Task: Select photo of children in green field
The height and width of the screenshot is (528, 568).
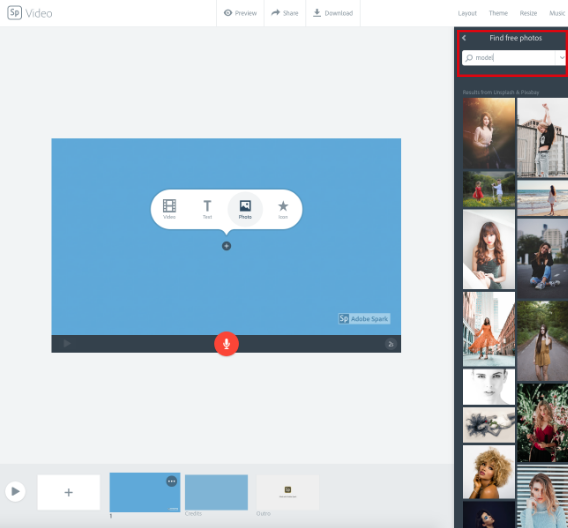Action: pos(489,189)
